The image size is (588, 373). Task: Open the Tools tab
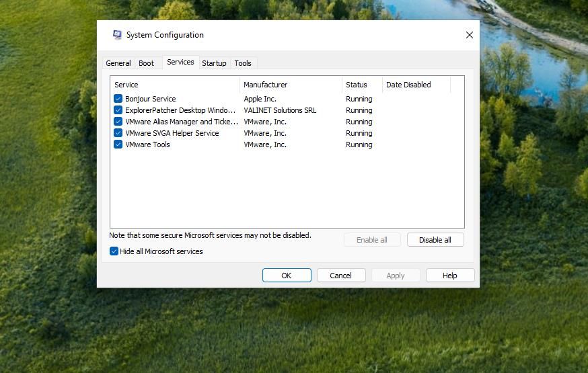[243, 63]
